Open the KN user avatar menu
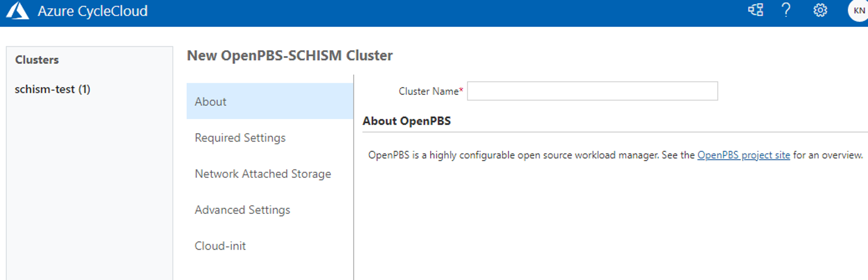The width and height of the screenshot is (868, 280). pyautogui.click(x=858, y=11)
